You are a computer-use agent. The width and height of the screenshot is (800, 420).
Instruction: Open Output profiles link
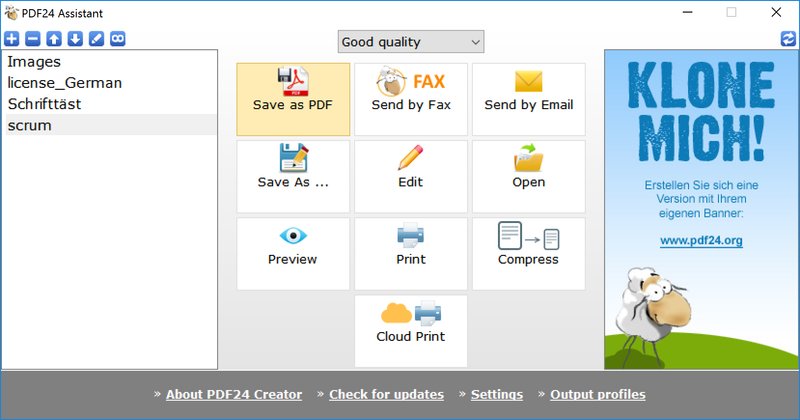[x=597, y=394]
